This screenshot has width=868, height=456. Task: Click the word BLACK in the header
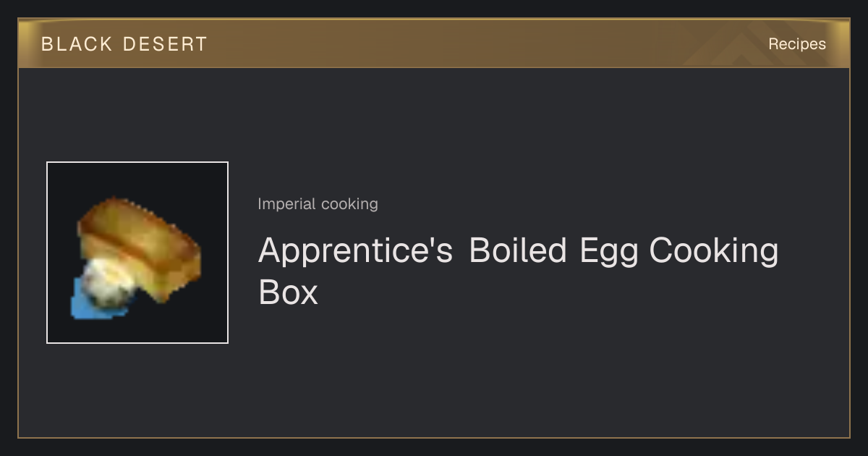click(x=77, y=44)
